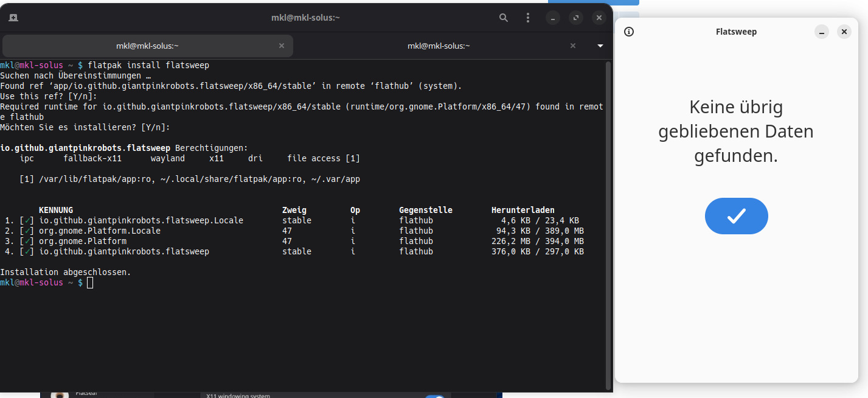Click the terminal's vertical scrollbar
This screenshot has width=868, height=398.
click(608, 225)
